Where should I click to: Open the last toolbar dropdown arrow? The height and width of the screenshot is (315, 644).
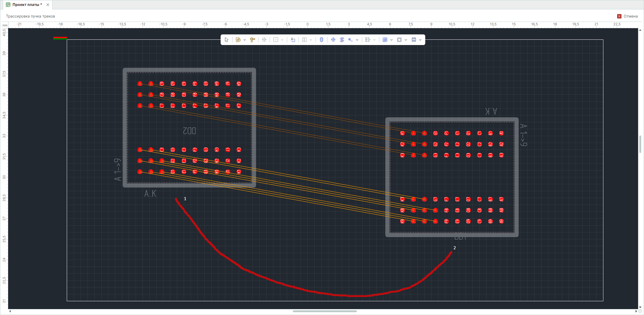click(420, 40)
